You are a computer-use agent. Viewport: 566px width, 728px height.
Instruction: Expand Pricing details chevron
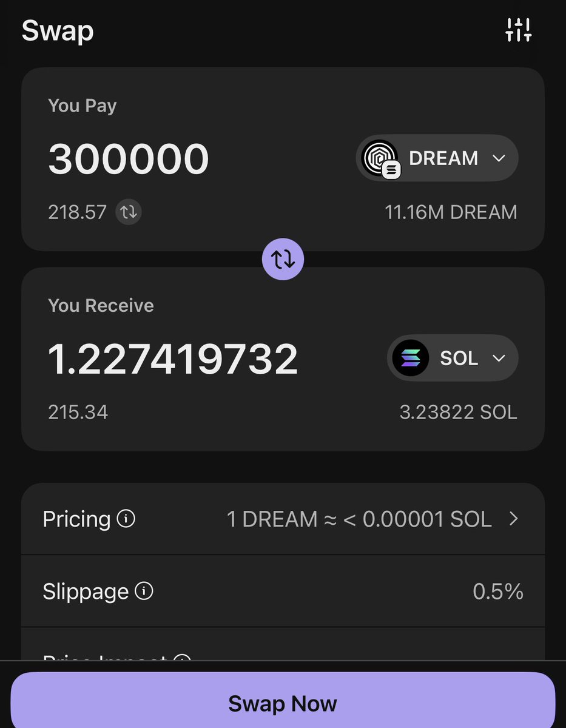(x=514, y=519)
